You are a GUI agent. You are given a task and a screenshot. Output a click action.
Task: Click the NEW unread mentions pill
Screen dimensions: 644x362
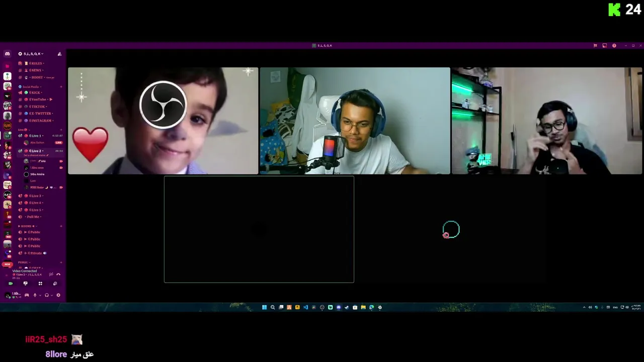7,264
